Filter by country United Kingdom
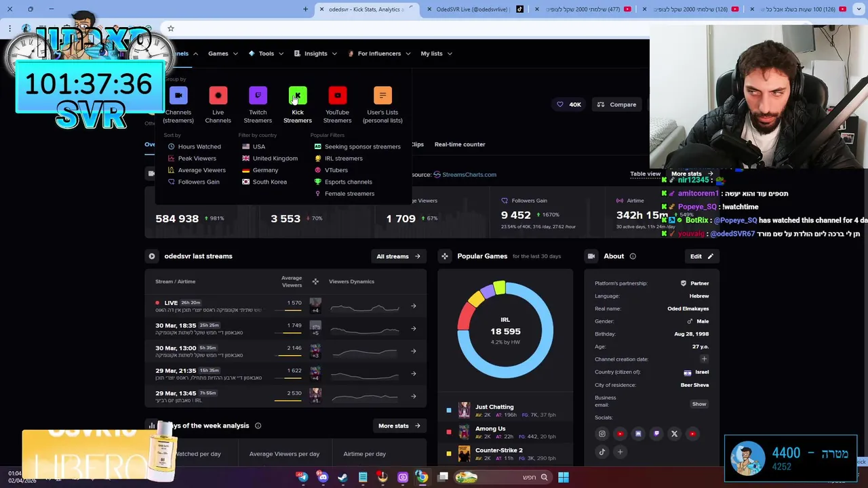 pos(269,158)
